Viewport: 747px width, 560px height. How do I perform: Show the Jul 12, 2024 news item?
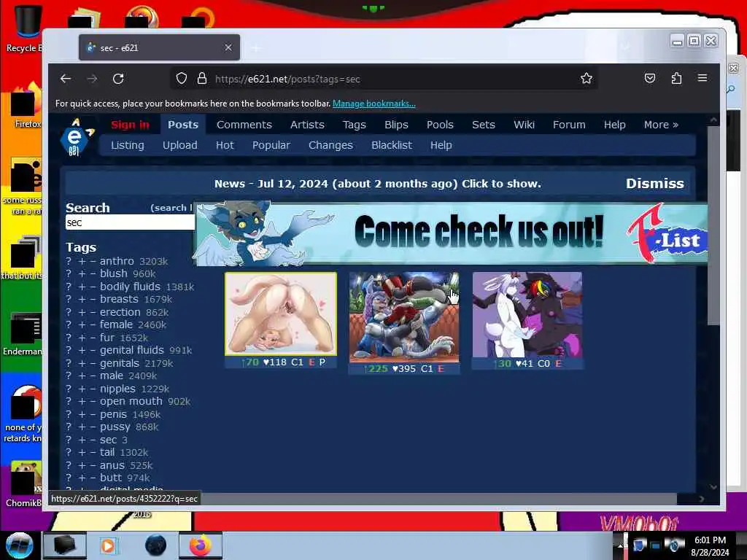click(377, 184)
